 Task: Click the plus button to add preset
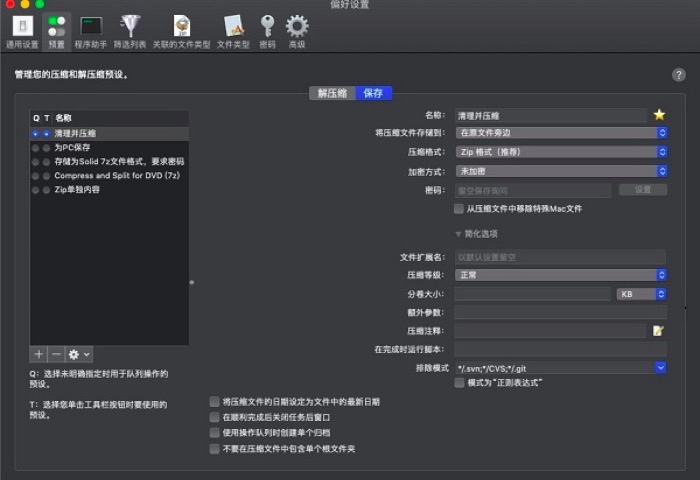pyautogui.click(x=38, y=354)
